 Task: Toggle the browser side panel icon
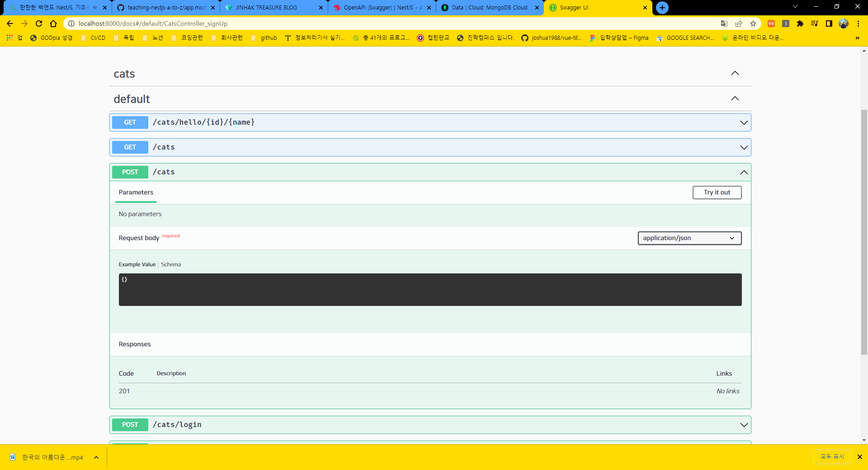coord(829,23)
